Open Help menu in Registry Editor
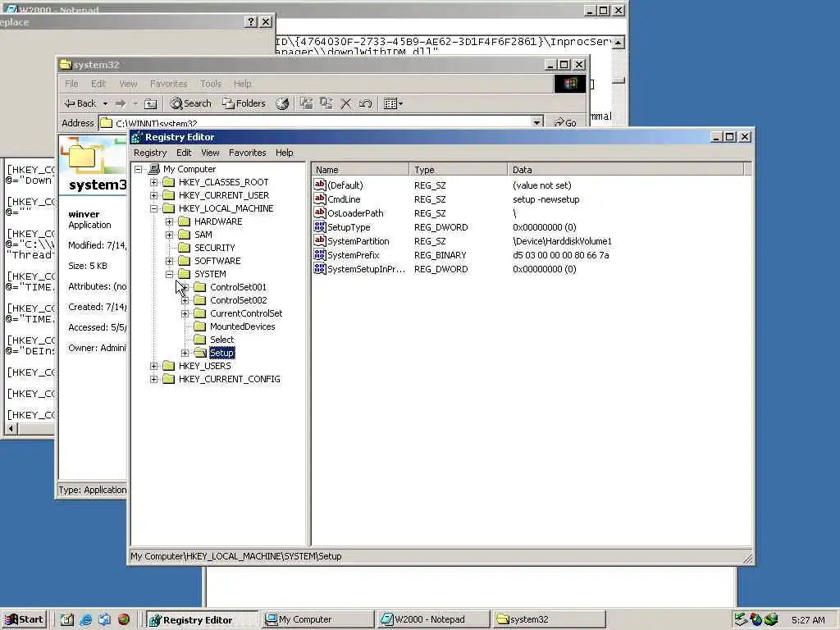This screenshot has height=630, width=840. tap(285, 153)
